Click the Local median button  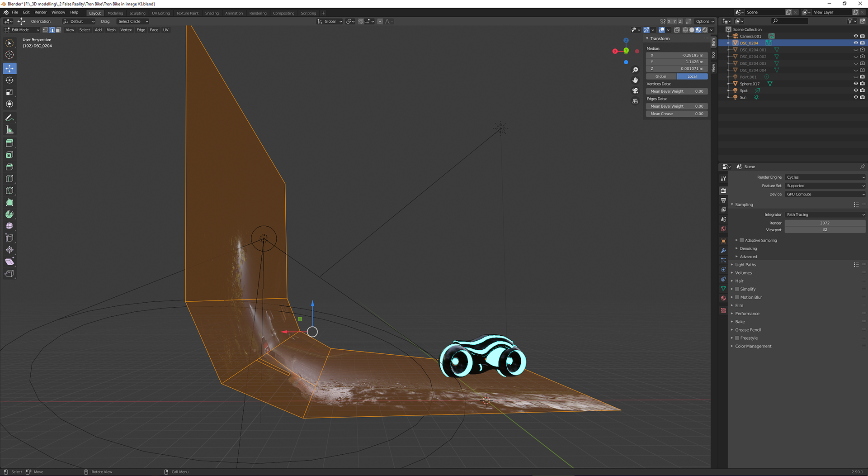point(692,76)
